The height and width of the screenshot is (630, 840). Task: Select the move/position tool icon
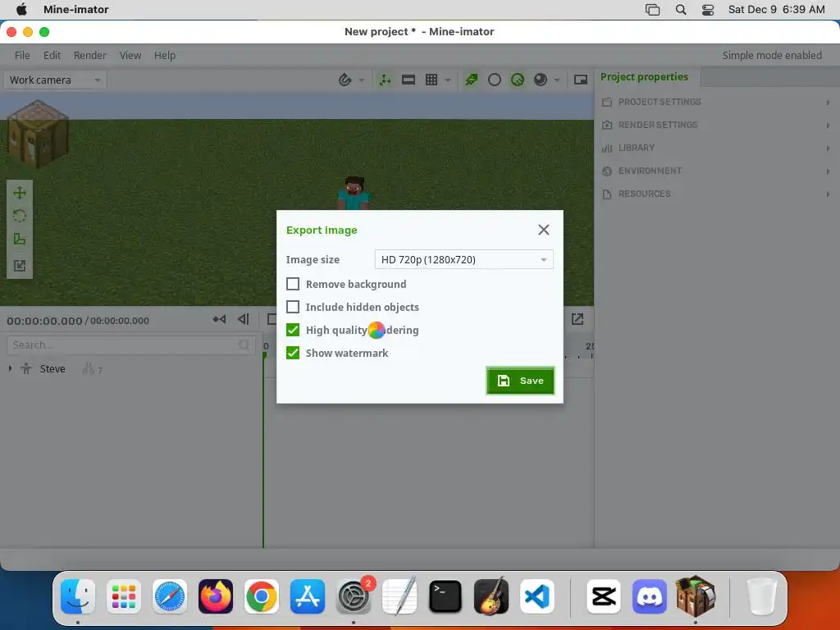(20, 192)
